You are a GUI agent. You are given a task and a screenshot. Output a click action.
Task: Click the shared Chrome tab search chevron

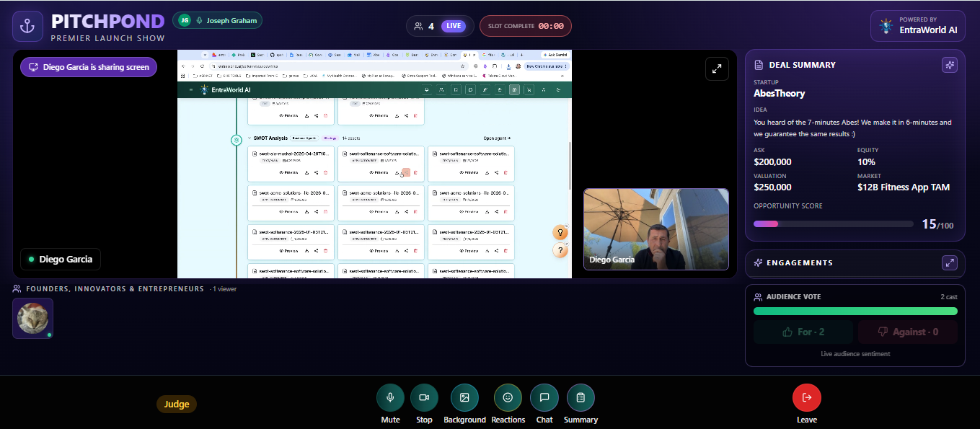[205, 55]
